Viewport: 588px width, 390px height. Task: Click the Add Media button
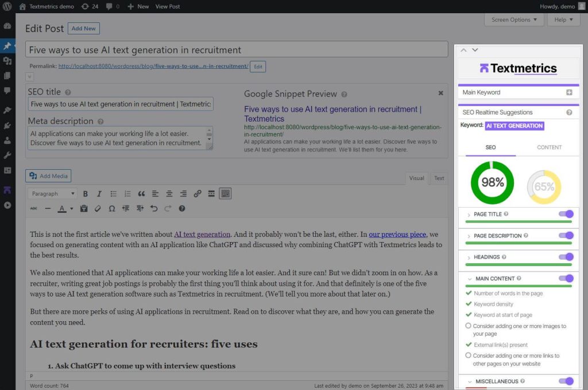pyautogui.click(x=48, y=176)
